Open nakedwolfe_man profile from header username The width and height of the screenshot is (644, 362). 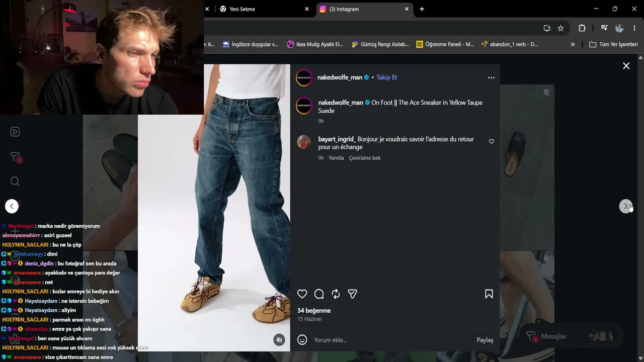[x=340, y=77]
